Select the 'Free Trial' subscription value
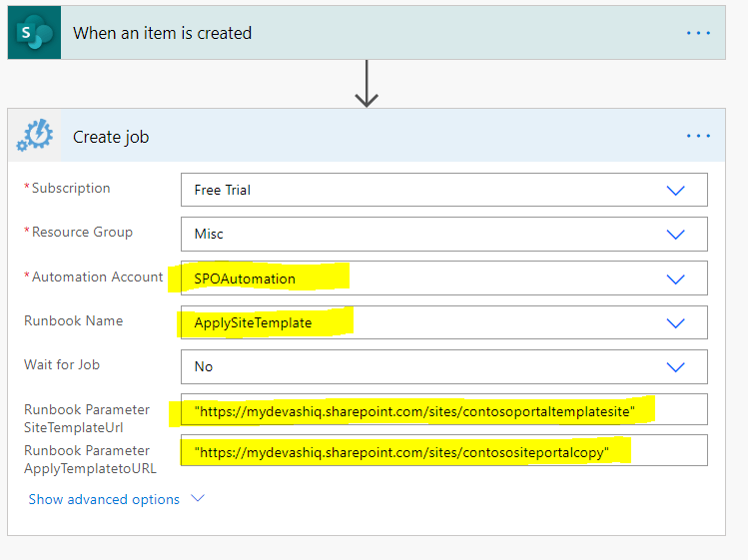Screen dimensions: 748x560 tap(222, 190)
